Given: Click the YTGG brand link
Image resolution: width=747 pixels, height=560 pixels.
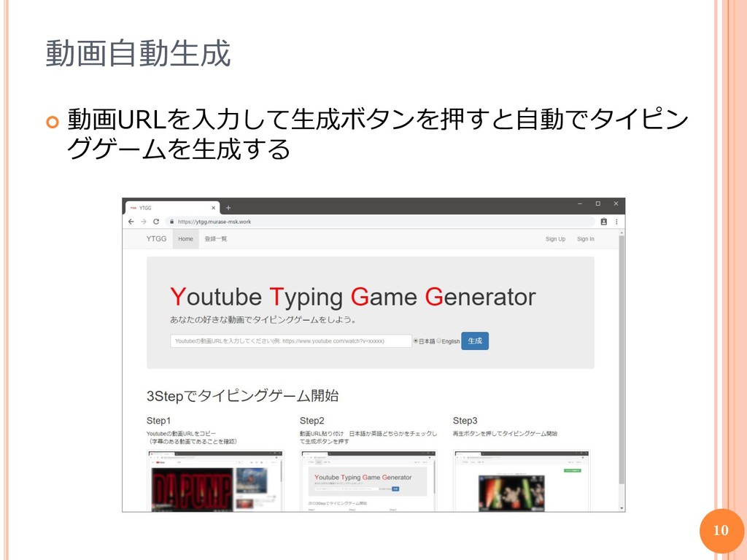Looking at the screenshot, I should point(156,239).
